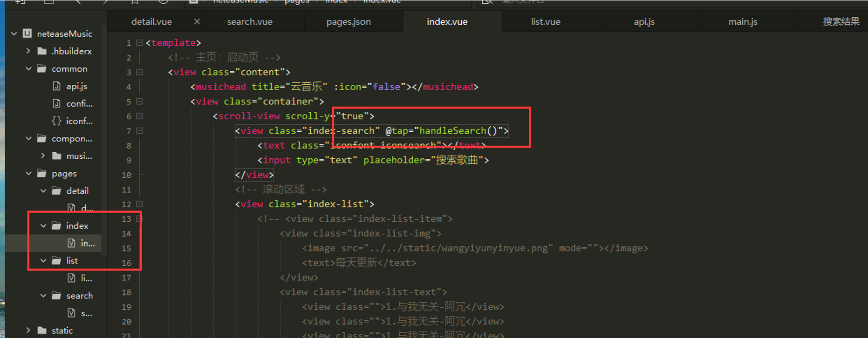868x338 pixels.
Task: Switch to the list.vue tab
Action: coord(546,22)
